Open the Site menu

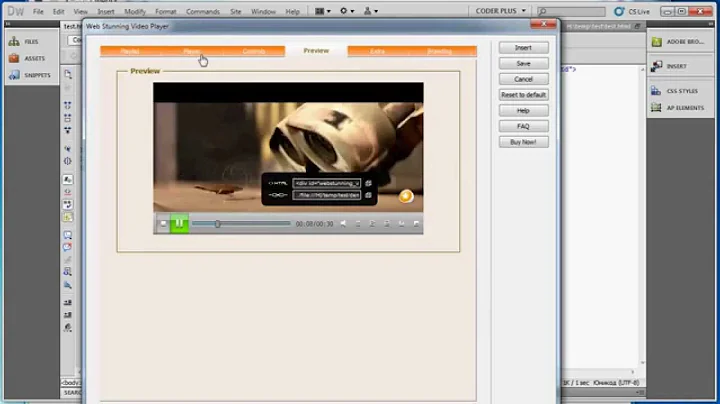click(236, 11)
